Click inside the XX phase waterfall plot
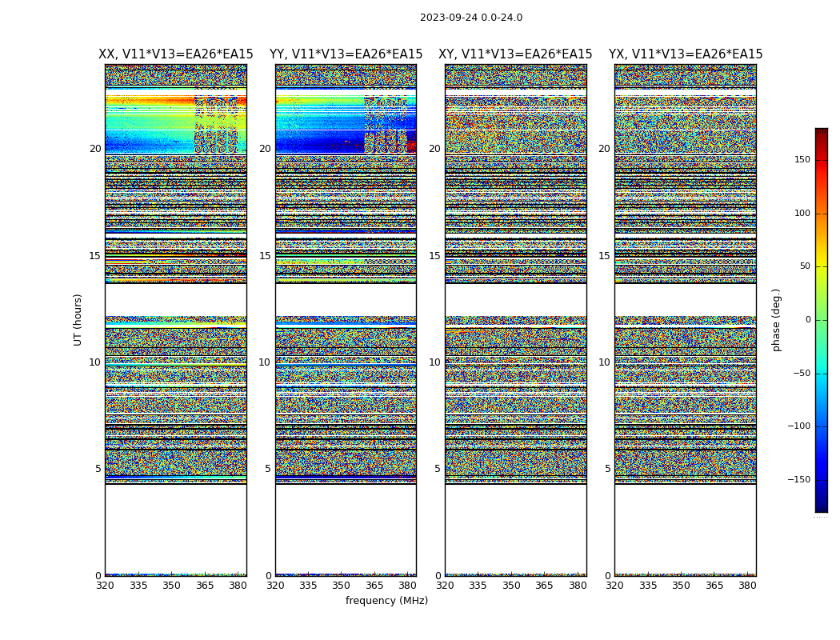 pyautogui.click(x=175, y=320)
